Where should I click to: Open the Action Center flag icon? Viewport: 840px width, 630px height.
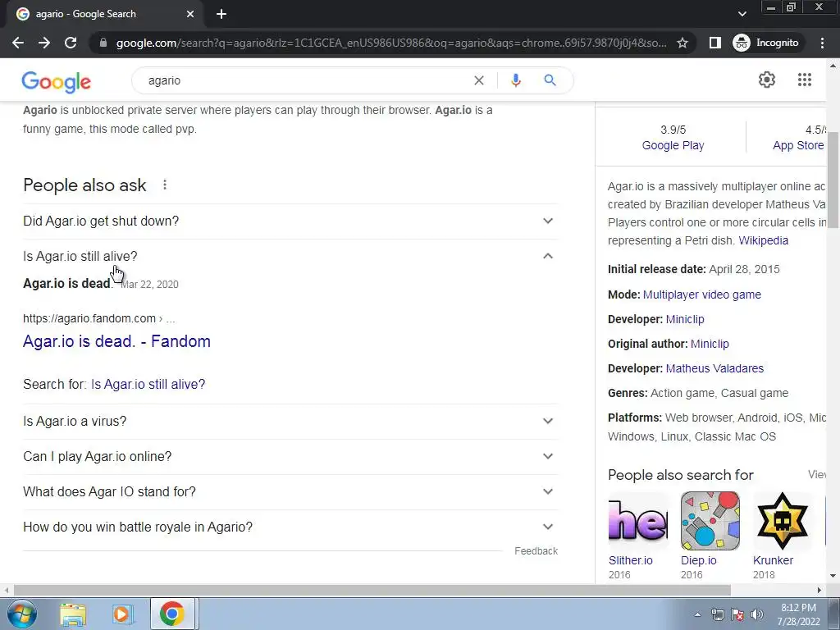click(x=737, y=614)
